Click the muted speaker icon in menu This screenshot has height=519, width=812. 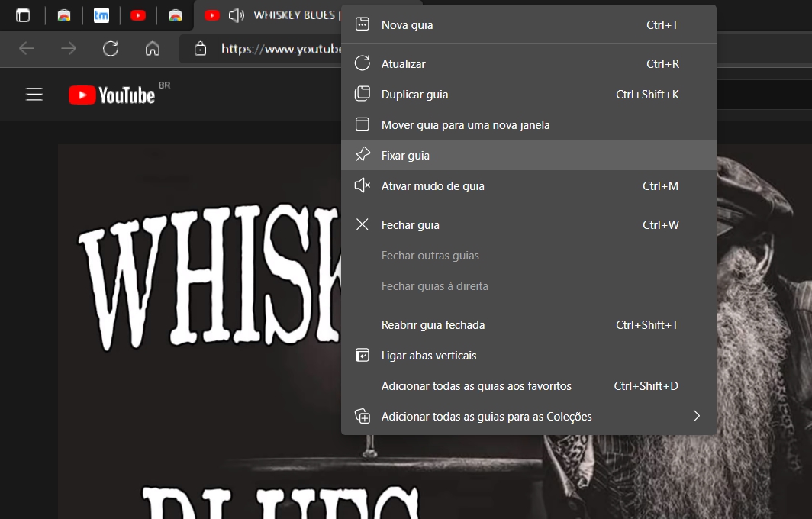pyautogui.click(x=362, y=185)
